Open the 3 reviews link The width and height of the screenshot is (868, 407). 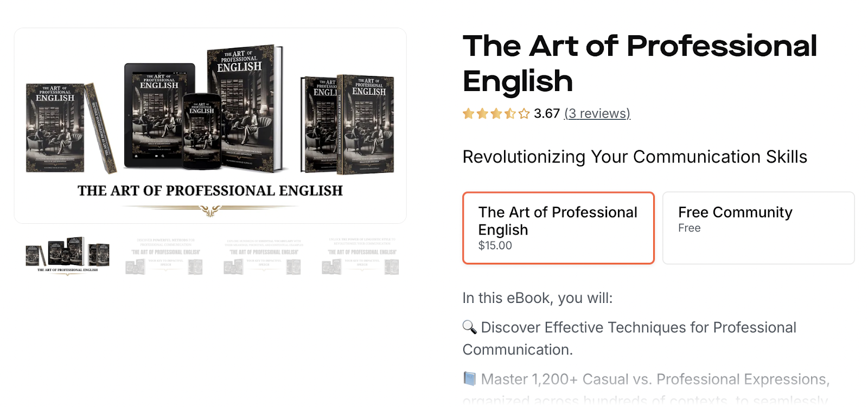(597, 113)
